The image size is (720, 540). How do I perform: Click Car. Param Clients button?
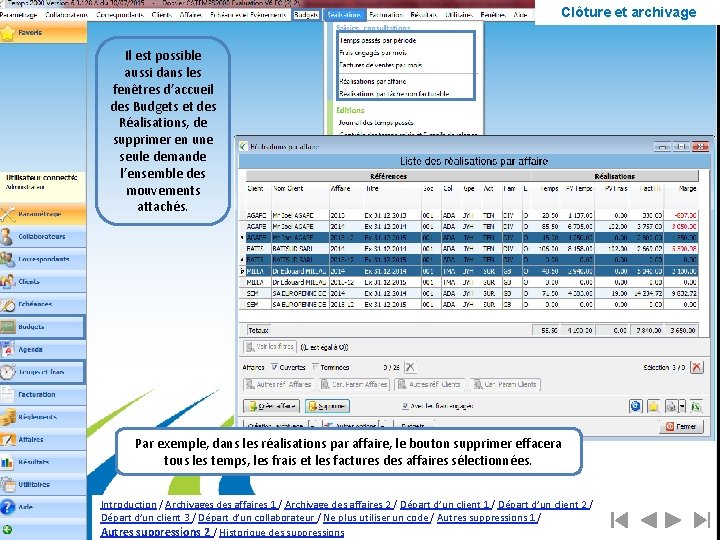click(505, 384)
